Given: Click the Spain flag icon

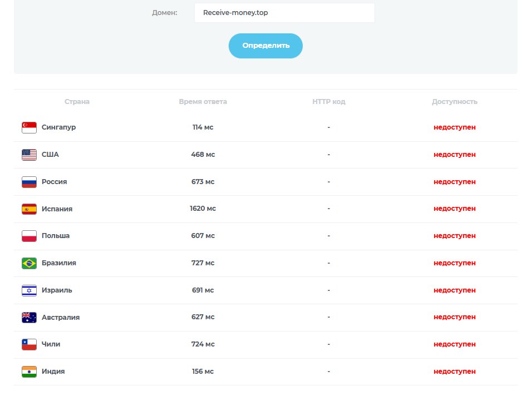Looking at the screenshot, I should (29, 209).
